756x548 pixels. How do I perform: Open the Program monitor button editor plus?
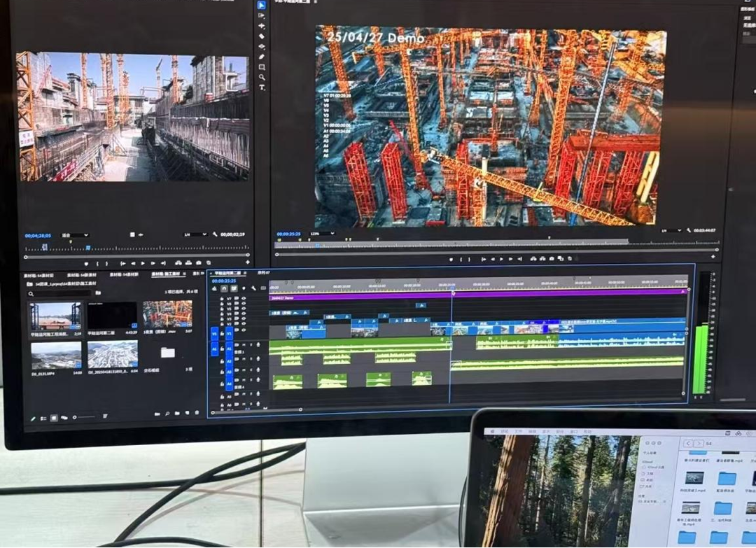click(x=713, y=257)
